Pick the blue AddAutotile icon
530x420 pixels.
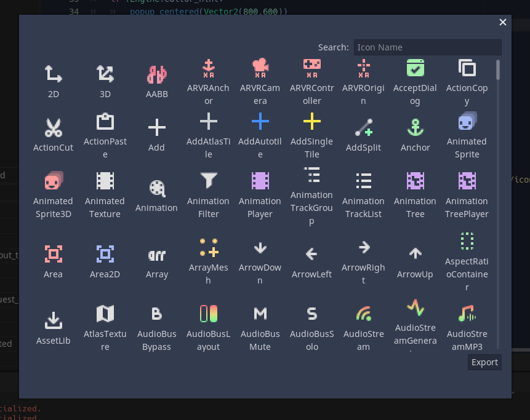(x=260, y=122)
